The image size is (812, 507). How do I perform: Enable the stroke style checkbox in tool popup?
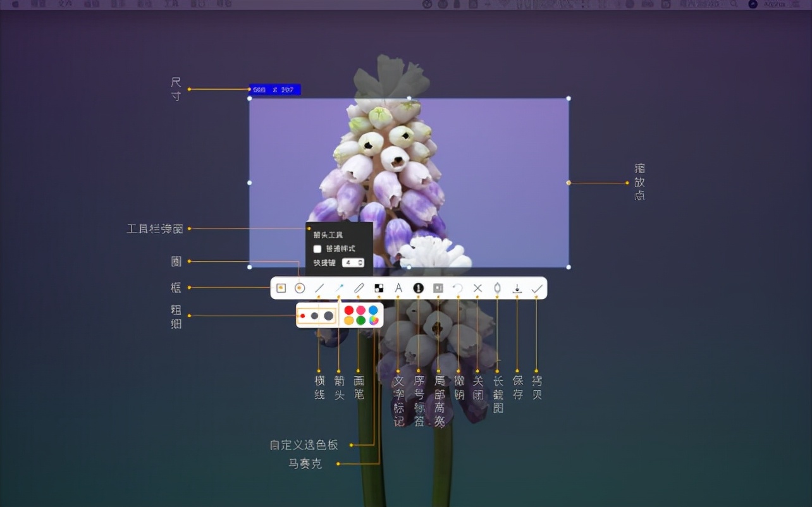317,248
